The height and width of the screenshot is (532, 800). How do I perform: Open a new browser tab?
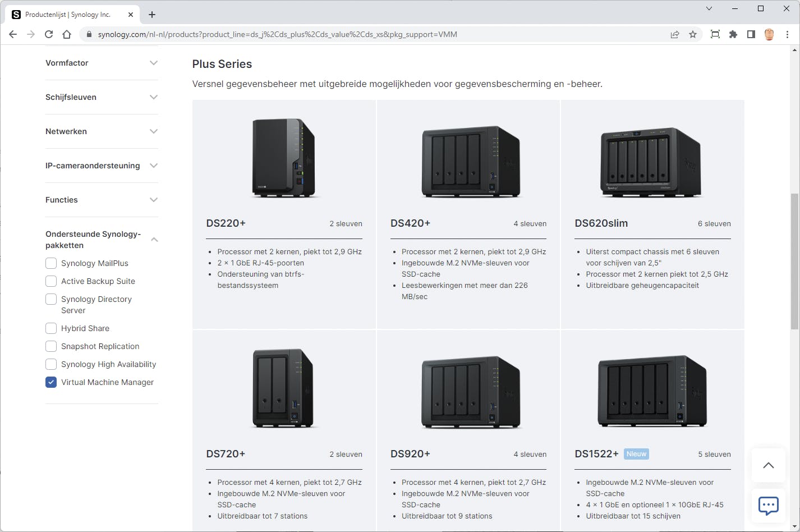[x=152, y=15]
